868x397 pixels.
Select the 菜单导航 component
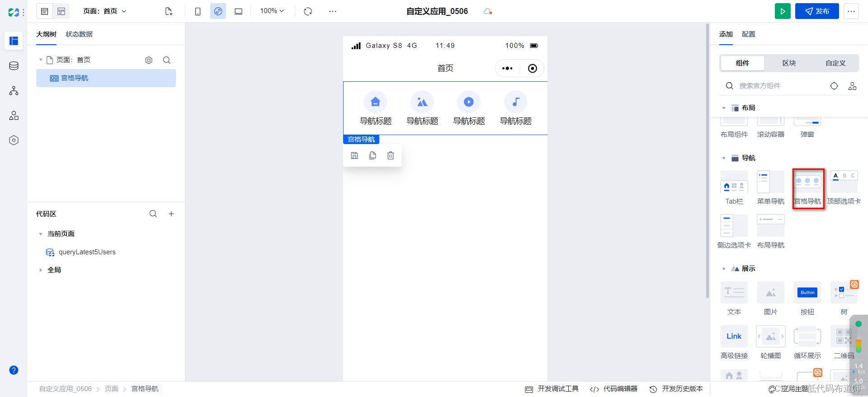771,188
